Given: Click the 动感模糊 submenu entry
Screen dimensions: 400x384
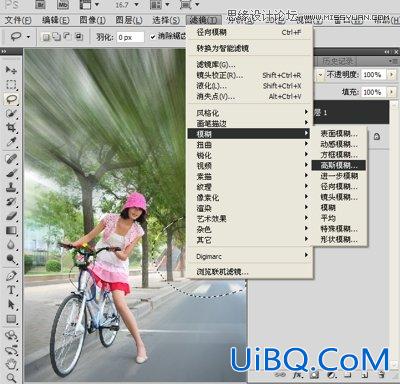Looking at the screenshot, I should pos(339,144).
